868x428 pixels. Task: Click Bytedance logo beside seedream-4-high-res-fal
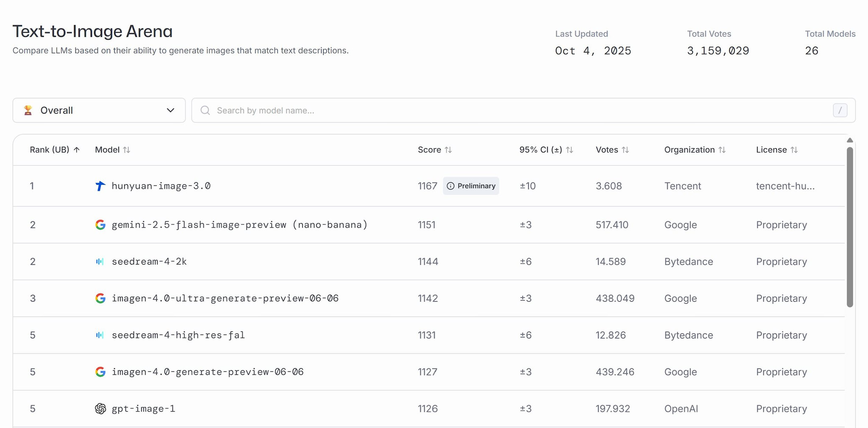point(100,335)
